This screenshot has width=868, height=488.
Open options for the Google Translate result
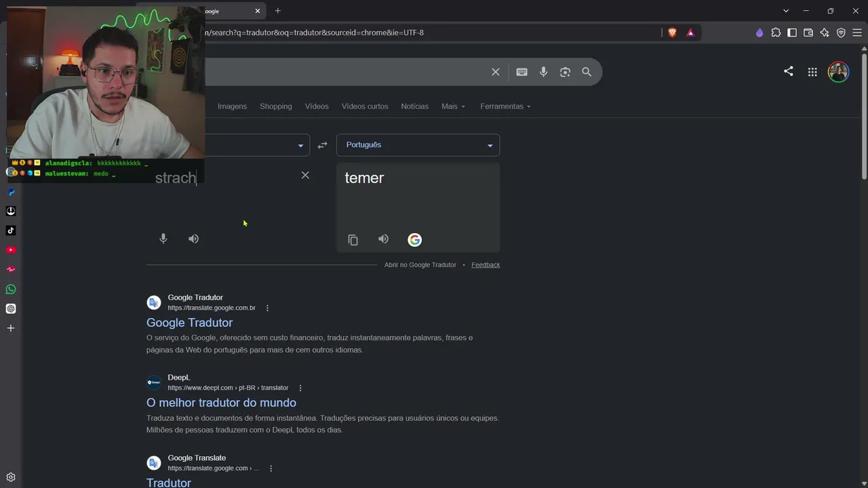[x=271, y=468]
